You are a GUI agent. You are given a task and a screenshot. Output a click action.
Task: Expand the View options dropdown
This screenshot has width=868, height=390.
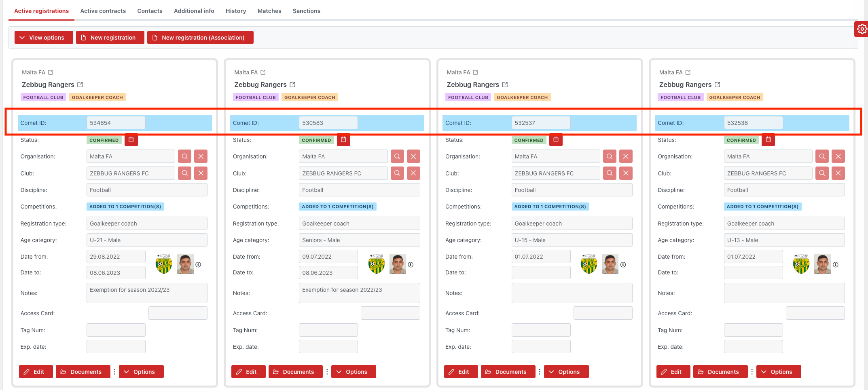pos(44,38)
